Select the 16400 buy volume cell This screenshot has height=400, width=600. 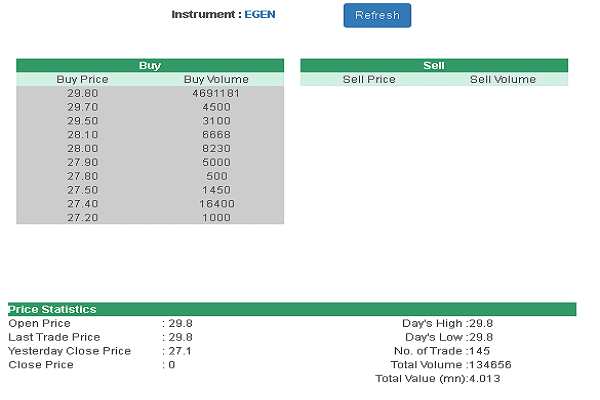click(x=216, y=203)
